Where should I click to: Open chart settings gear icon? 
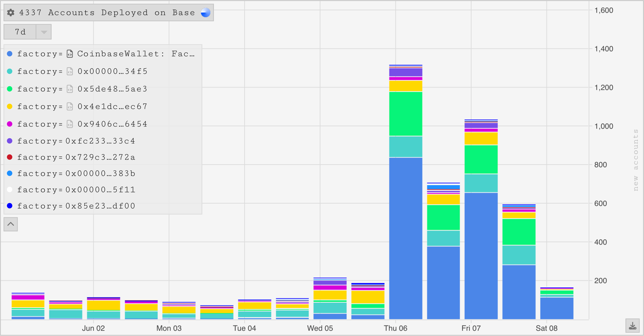tap(10, 12)
